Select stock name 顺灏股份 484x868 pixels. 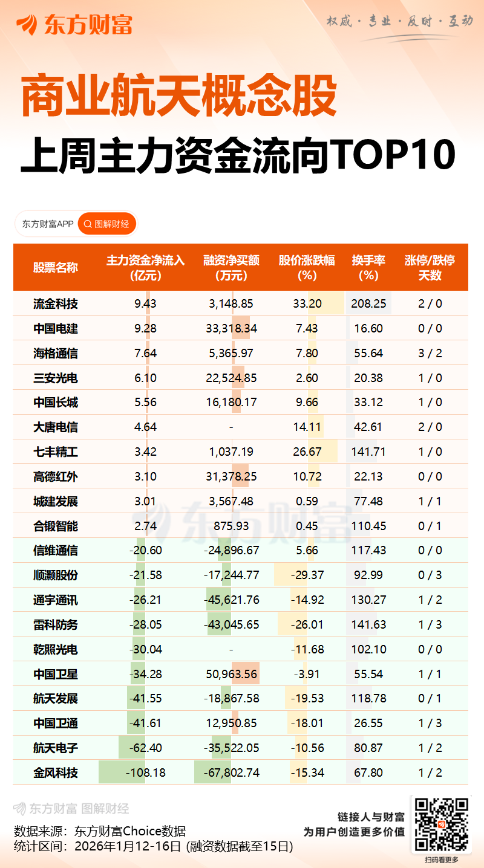tap(55, 575)
